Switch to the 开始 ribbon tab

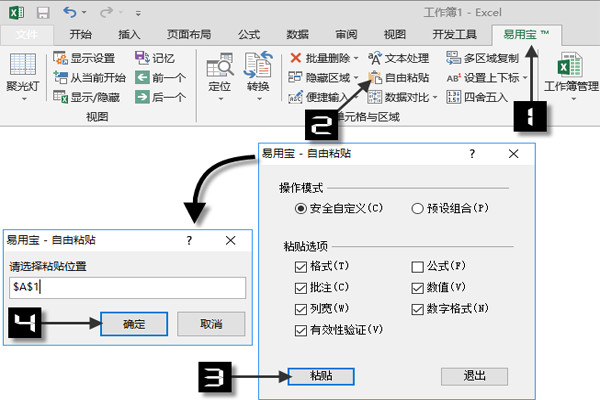point(81,34)
